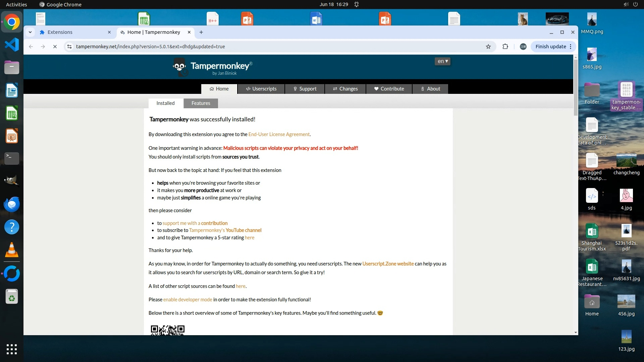Click the site information icon in address bar
Image resolution: width=644 pixels, height=362 pixels.
(x=69, y=47)
